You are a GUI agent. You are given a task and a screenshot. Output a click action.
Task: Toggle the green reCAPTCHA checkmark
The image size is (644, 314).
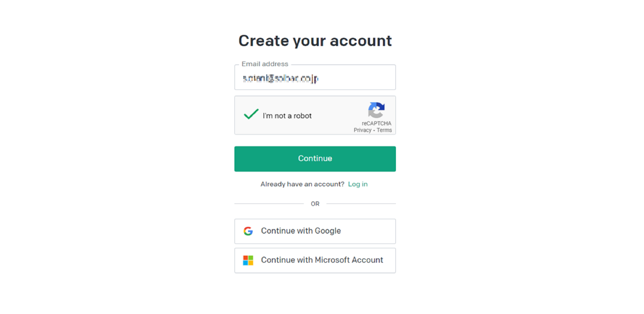[x=251, y=114]
